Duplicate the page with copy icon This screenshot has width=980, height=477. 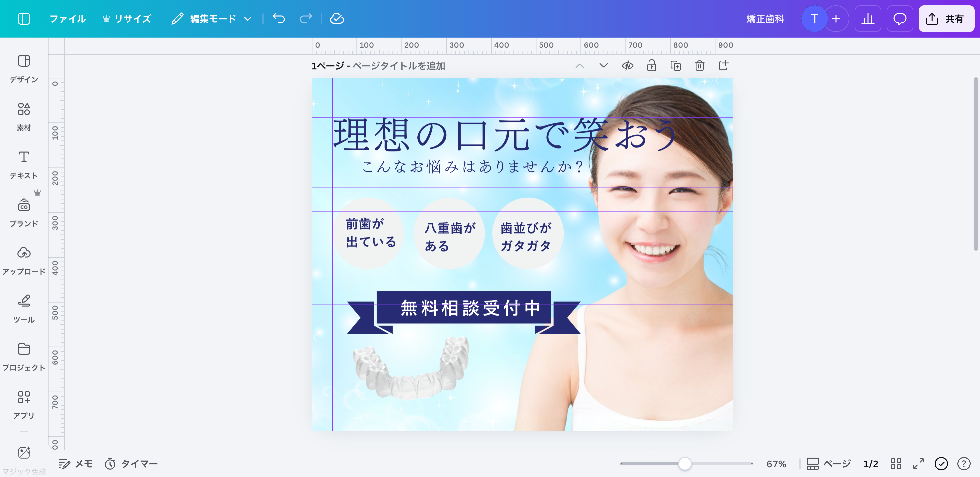click(675, 65)
